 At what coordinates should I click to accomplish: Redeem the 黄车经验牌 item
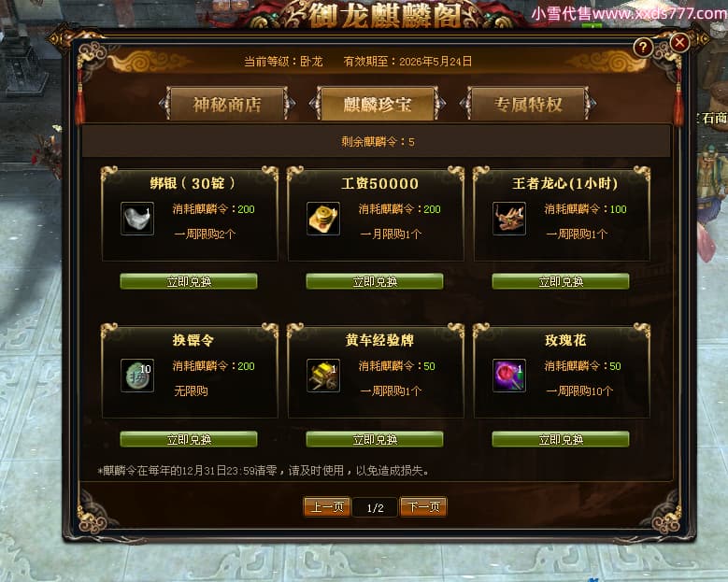[x=375, y=439]
